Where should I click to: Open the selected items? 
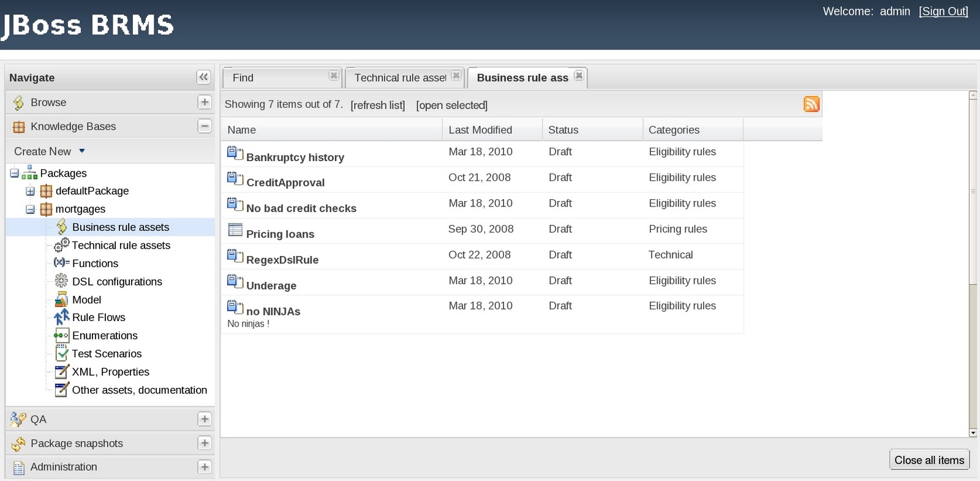click(452, 105)
